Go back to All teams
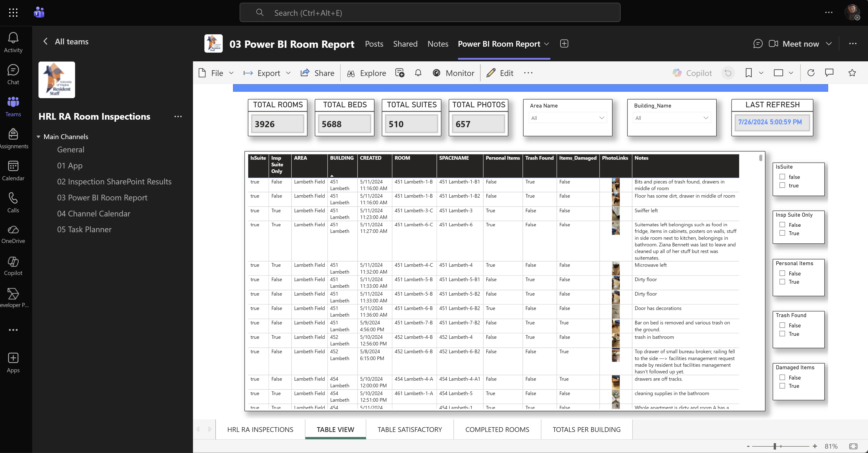 point(66,41)
